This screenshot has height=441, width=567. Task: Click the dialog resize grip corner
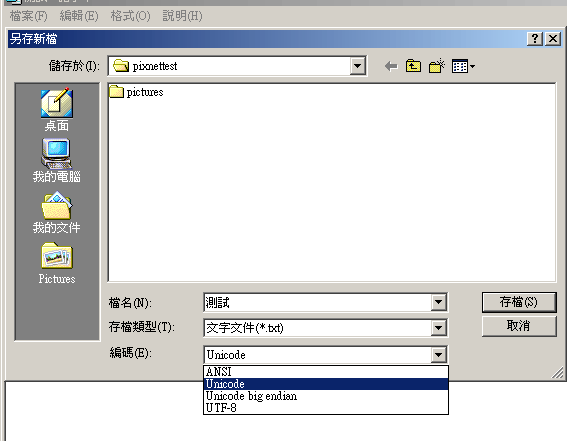pos(558,373)
